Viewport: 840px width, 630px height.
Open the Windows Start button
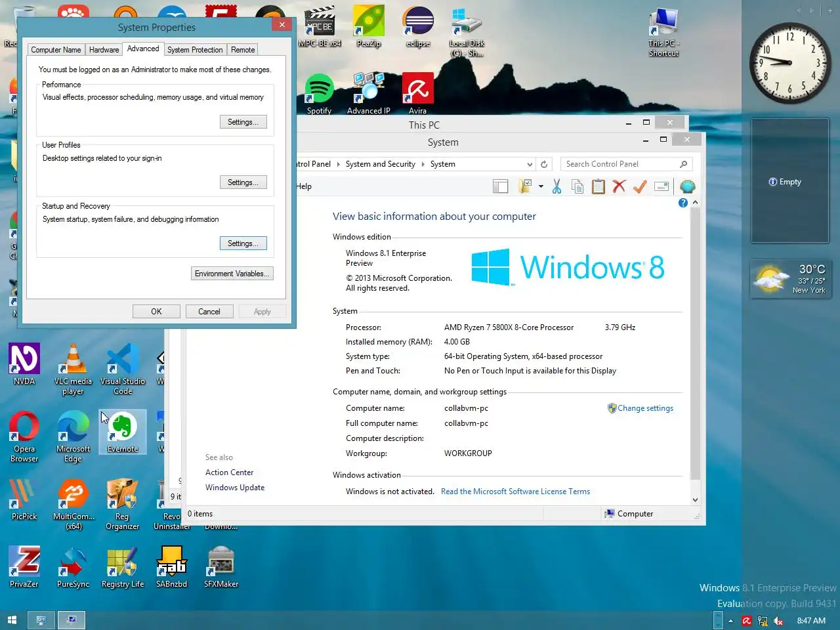click(12, 620)
